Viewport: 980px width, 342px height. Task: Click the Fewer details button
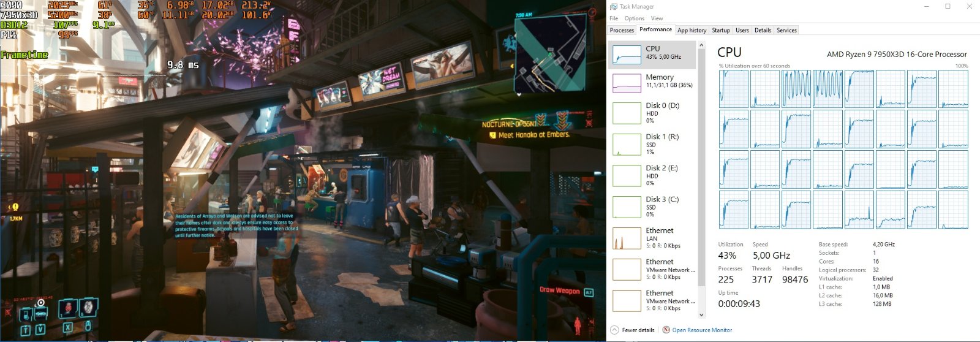(x=633, y=330)
